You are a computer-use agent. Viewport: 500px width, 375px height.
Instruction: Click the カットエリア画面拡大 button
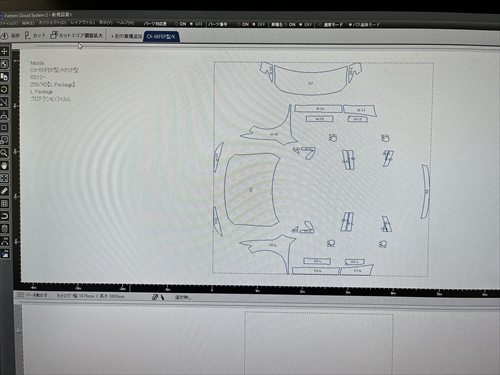(77, 35)
